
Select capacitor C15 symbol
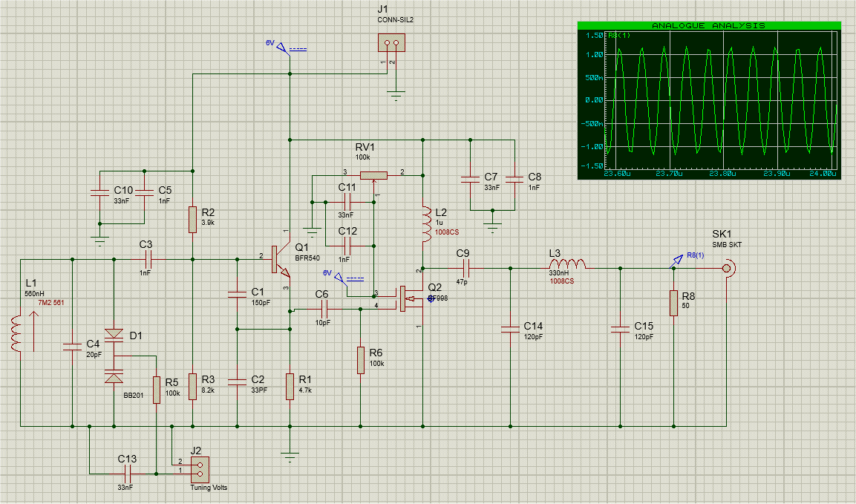(x=620, y=329)
